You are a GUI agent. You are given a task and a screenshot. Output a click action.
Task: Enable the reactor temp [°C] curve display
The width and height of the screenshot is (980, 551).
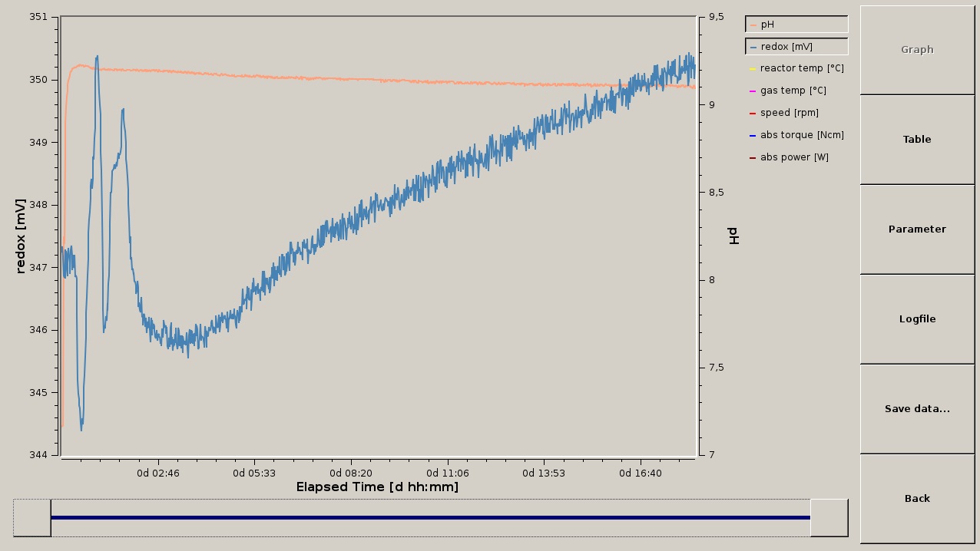(x=800, y=68)
